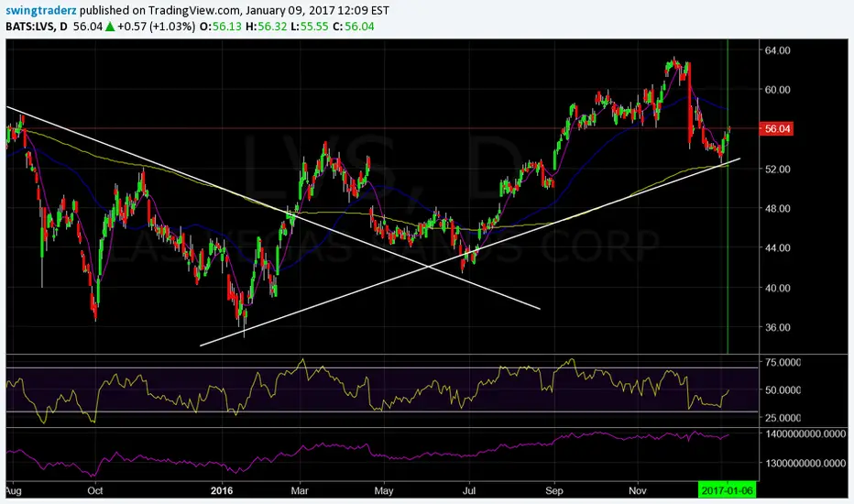Click the Jul time axis label
854x504 pixels.
click(469, 490)
